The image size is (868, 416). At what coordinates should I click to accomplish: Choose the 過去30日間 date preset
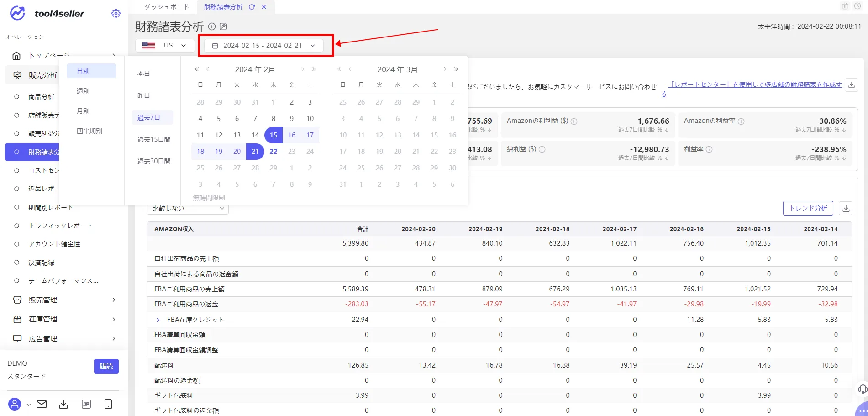coord(154,161)
